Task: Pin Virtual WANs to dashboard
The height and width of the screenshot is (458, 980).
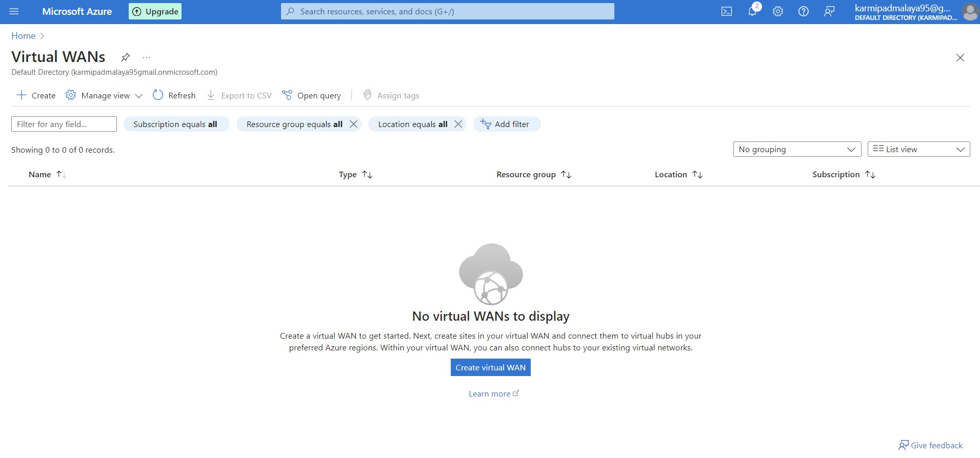Action: [x=125, y=57]
